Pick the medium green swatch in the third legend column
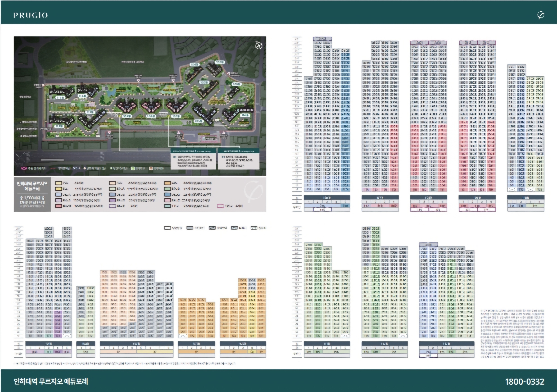 [167, 189]
